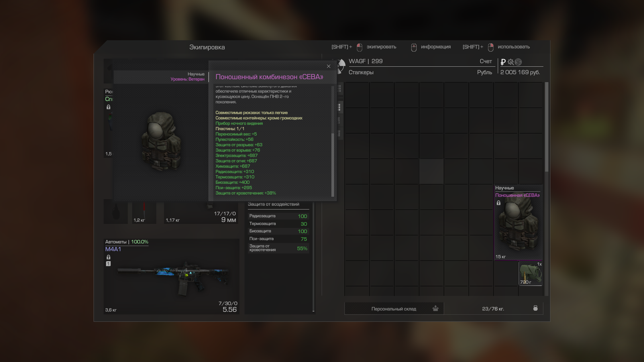Screen dimensions: 644x362
Task: Click the kettlebell weight icon
Action: (x=535, y=308)
